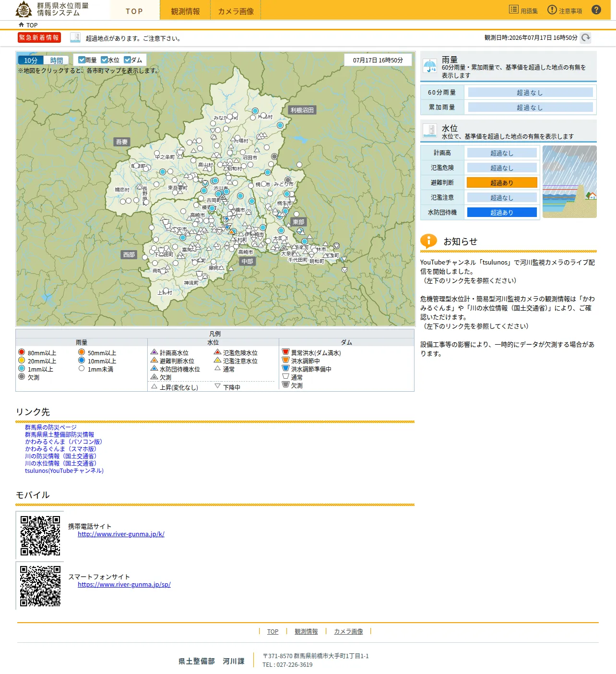Viewport: 616px width, 674px height.
Task: Click the rainfall umbrella icon
Action: [430, 66]
